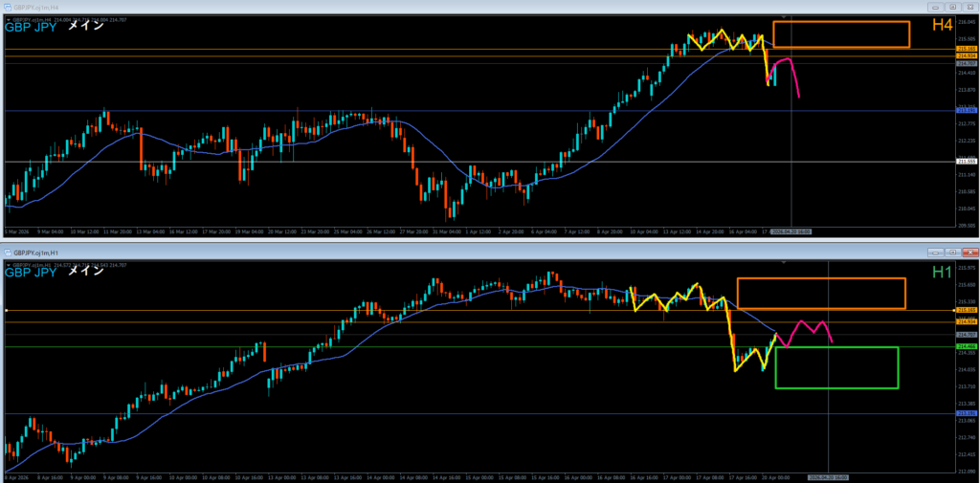Click the 212.090 scale value in H1 chart
The image size is (980, 483).
967,472
